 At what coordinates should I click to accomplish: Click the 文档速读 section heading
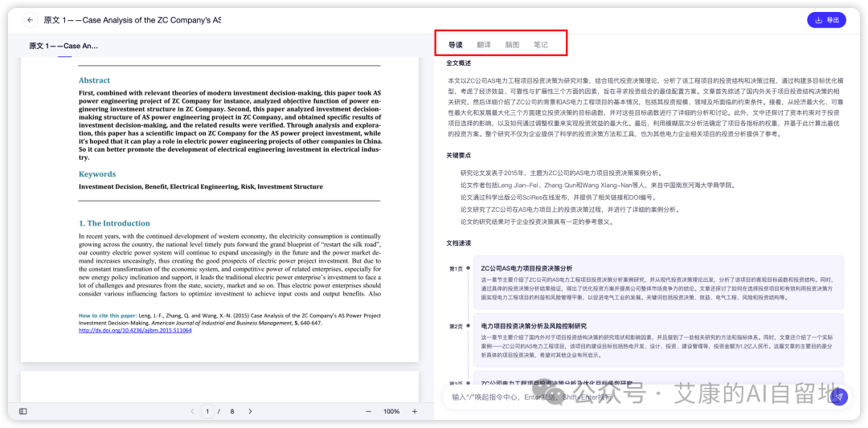[458, 243]
